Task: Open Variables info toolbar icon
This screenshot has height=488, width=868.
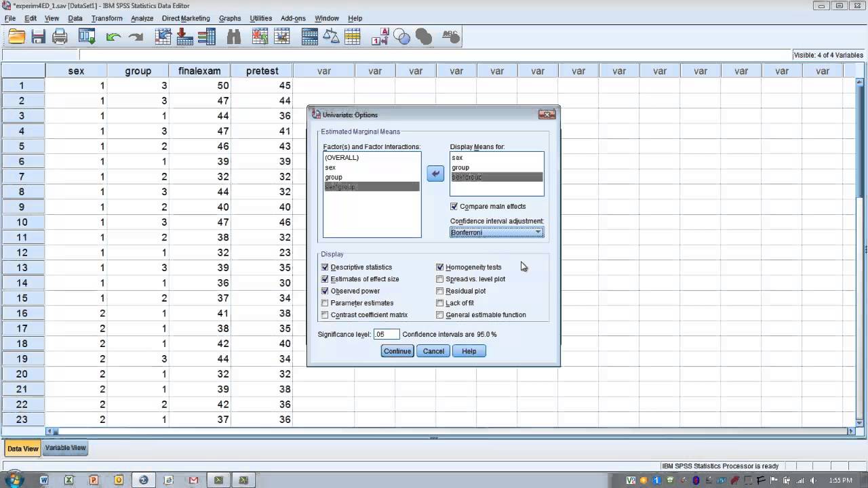Action: point(206,37)
